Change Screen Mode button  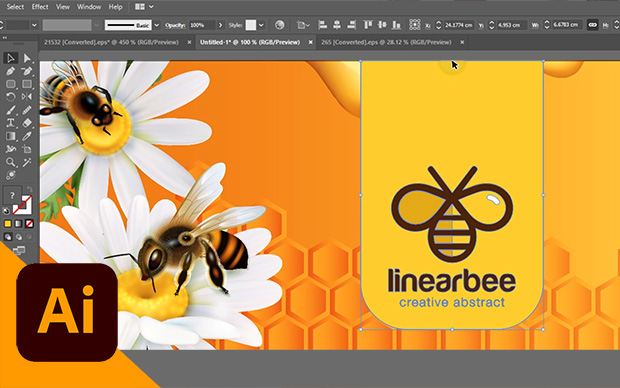19,250
